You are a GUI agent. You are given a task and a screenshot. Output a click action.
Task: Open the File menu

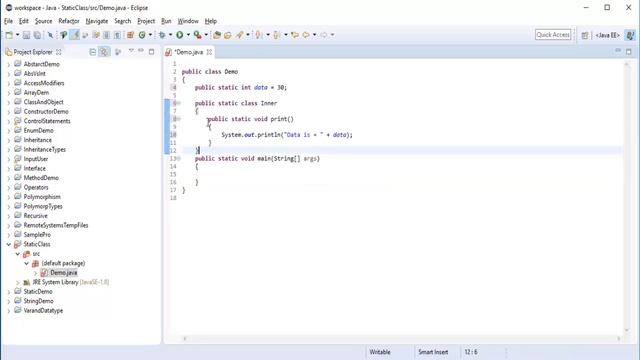(8, 21)
